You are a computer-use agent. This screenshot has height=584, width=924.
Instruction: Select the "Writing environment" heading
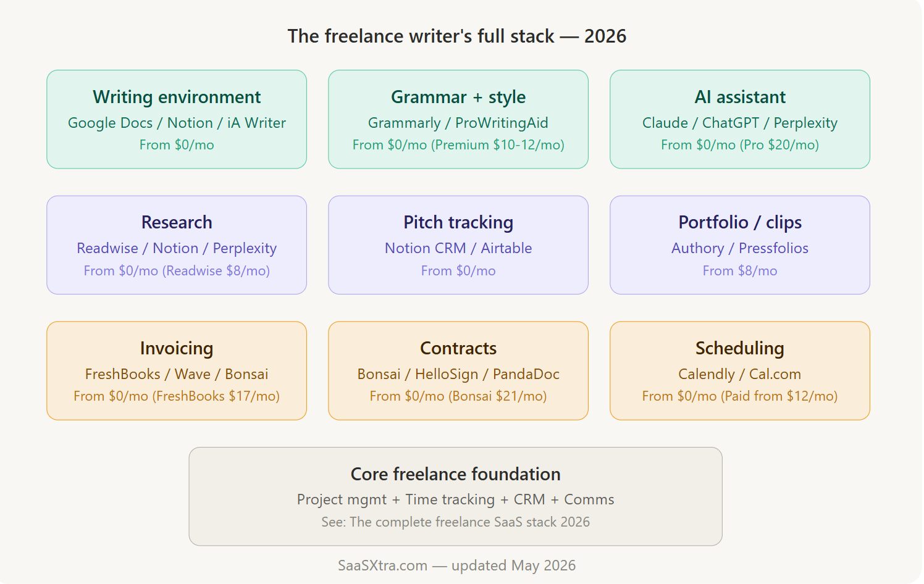pyautogui.click(x=177, y=97)
